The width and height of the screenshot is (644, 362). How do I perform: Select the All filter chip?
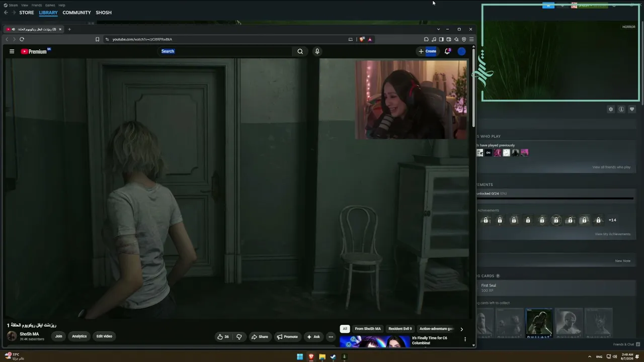coord(345,329)
